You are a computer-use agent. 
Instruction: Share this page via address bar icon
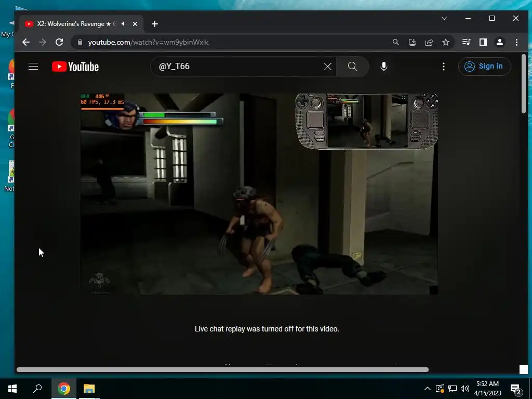[429, 42]
